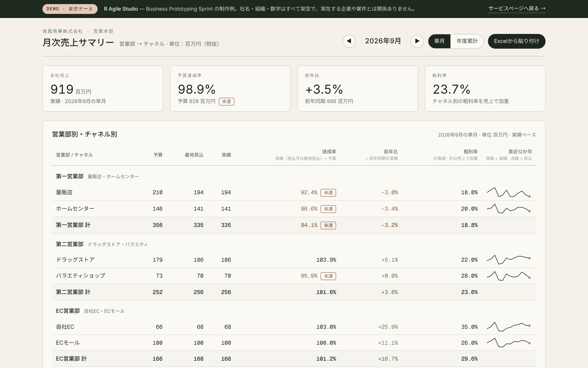The width and height of the screenshot is (588, 368).
Task: Click the ドラッグストア 12-month sparkline
Action: click(509, 259)
